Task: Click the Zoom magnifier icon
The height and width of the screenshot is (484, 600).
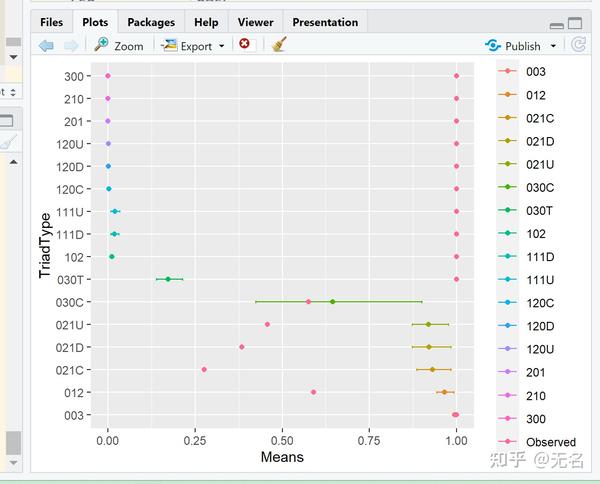Action: point(101,45)
